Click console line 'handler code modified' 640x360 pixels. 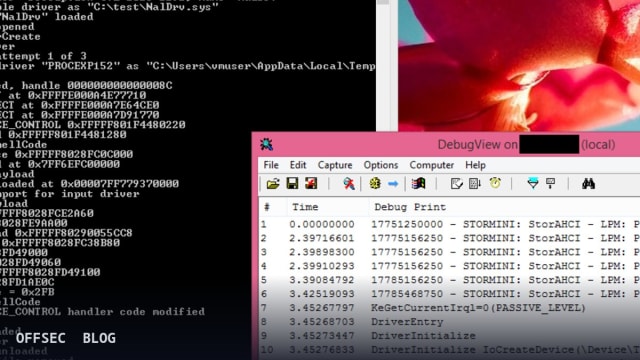pos(136,311)
